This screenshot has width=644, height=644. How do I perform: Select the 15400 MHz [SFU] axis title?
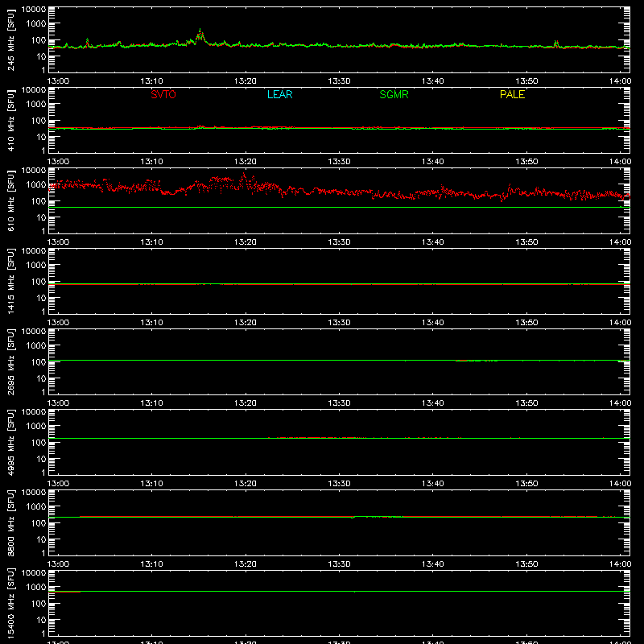coord(11,603)
